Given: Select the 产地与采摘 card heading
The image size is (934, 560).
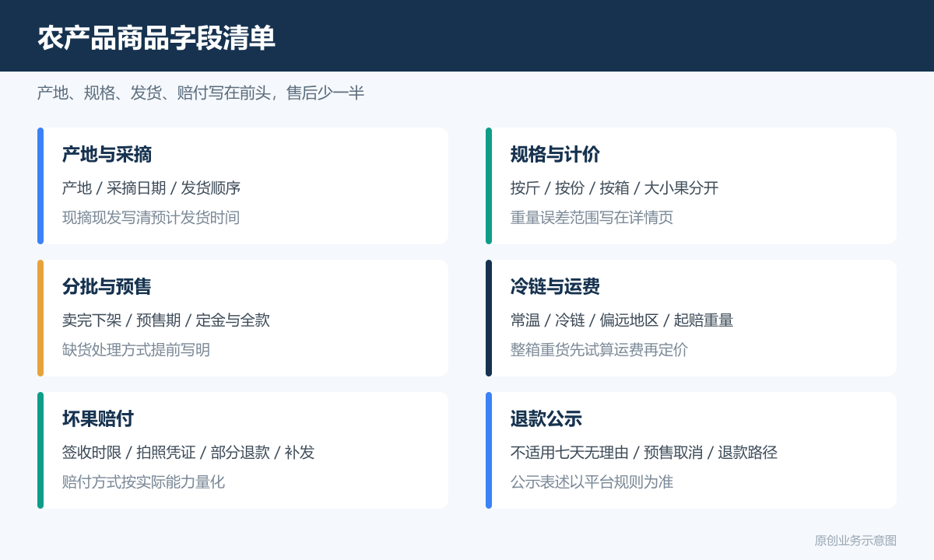Looking at the screenshot, I should [107, 155].
